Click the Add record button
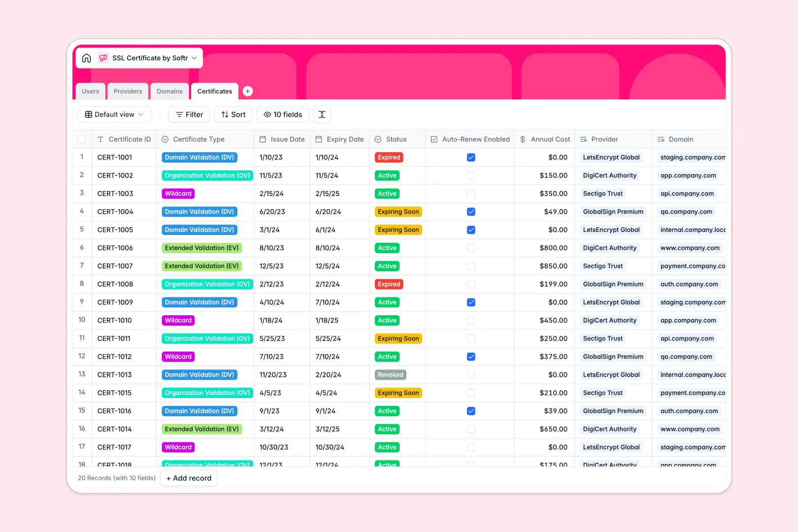This screenshot has height=532, width=798. [x=189, y=478]
